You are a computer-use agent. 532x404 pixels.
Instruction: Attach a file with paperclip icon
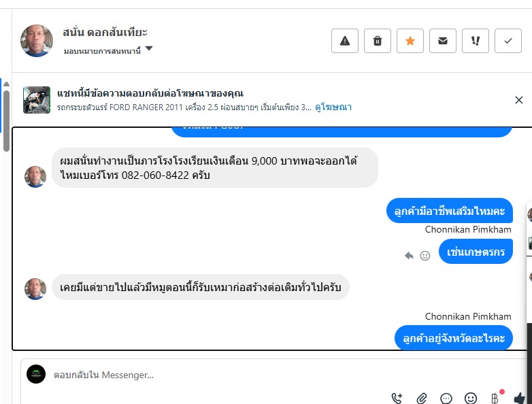coord(422,399)
